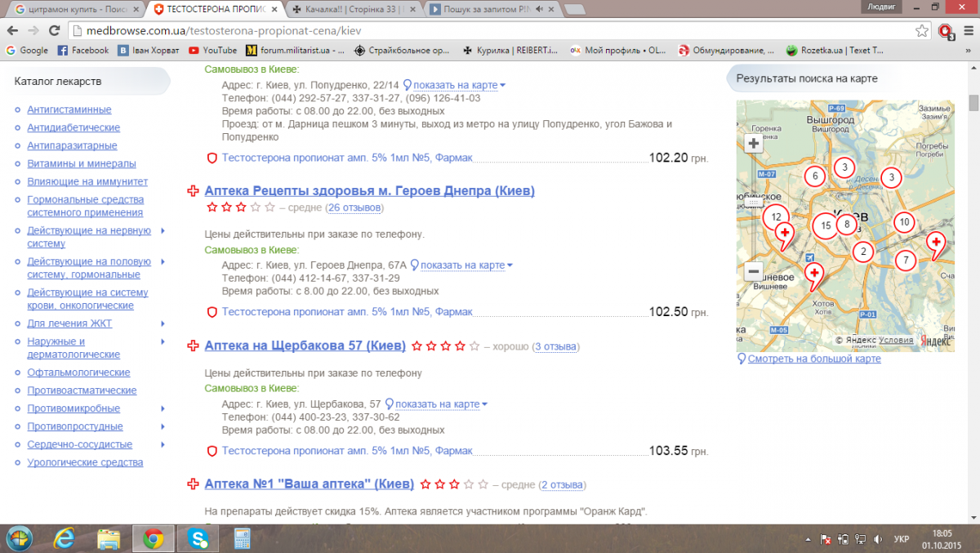Open 'Аптека Рецепты здоровья м. Героев Днепра' link
The height and width of the screenshot is (553, 980).
pos(370,190)
